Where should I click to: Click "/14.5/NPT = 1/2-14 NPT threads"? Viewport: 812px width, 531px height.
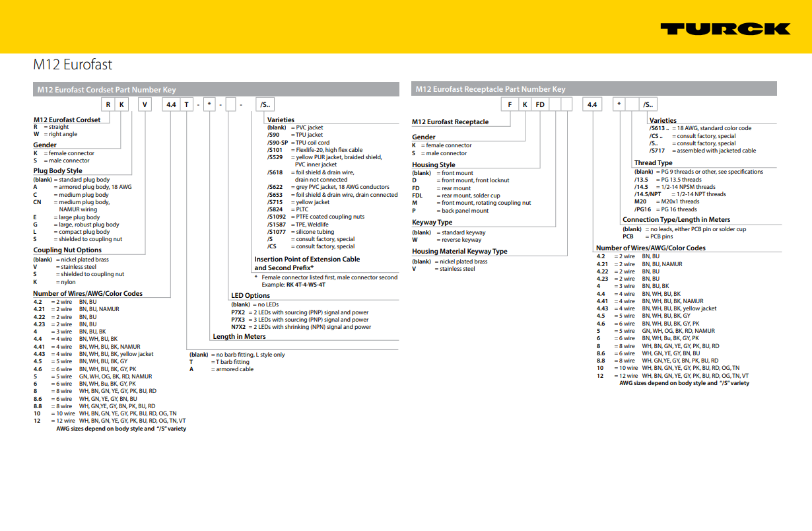tap(680, 194)
